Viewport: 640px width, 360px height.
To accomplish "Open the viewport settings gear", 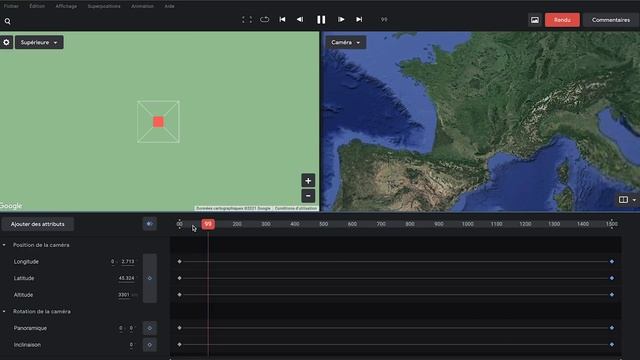I will point(6,42).
